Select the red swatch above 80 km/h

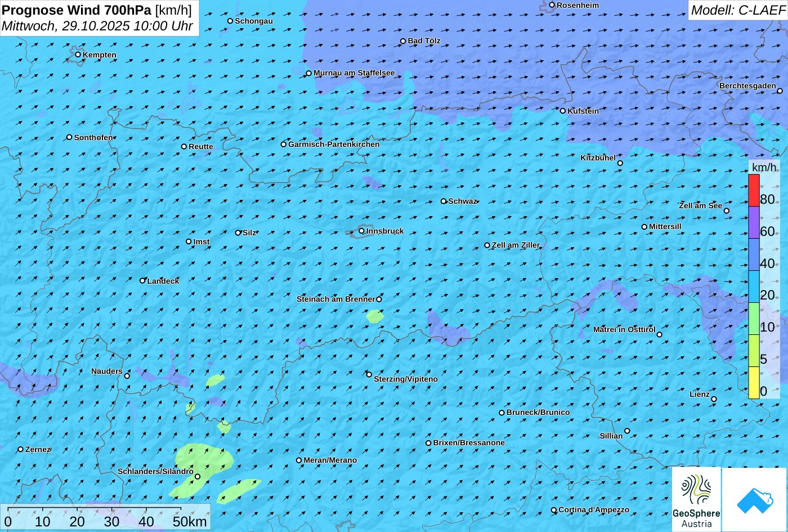point(754,190)
